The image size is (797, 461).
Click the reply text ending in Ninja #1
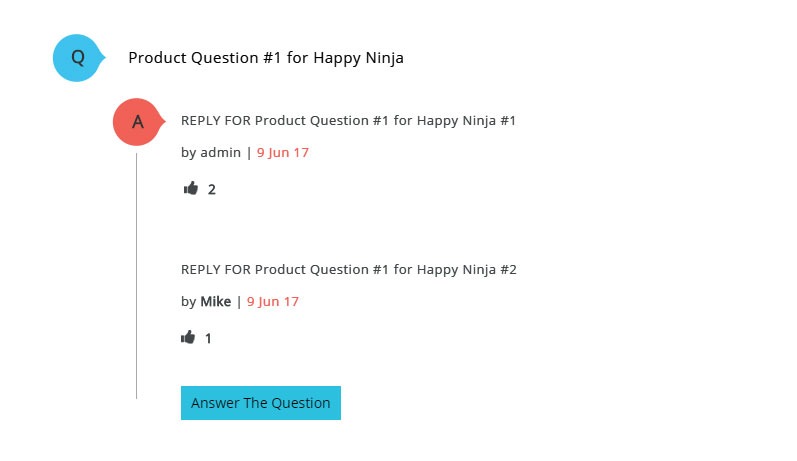coord(348,121)
